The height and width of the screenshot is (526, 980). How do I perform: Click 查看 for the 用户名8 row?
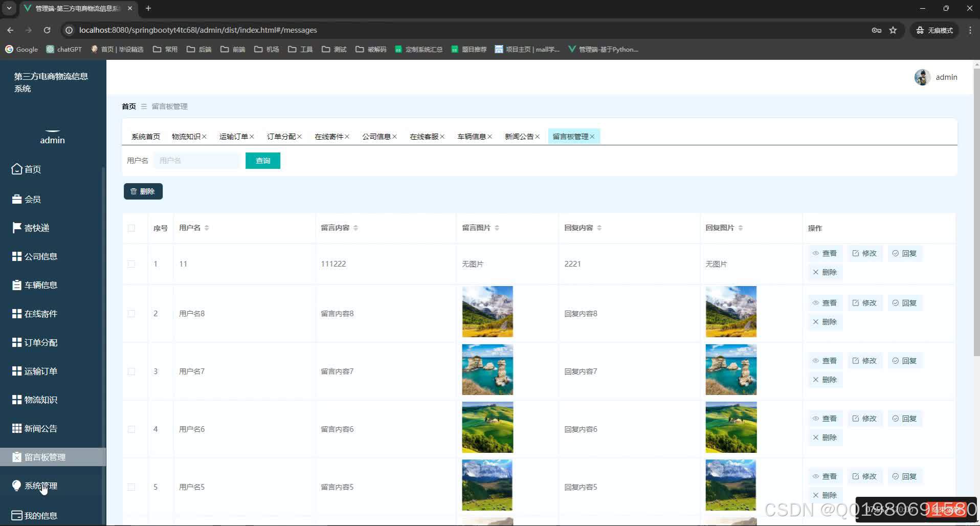(x=825, y=303)
